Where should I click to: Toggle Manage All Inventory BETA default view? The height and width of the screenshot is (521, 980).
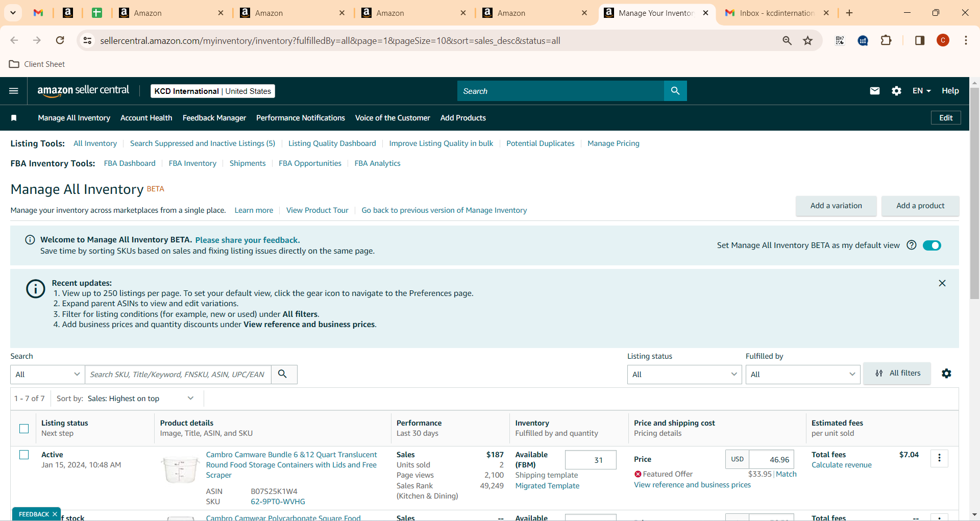932,245
